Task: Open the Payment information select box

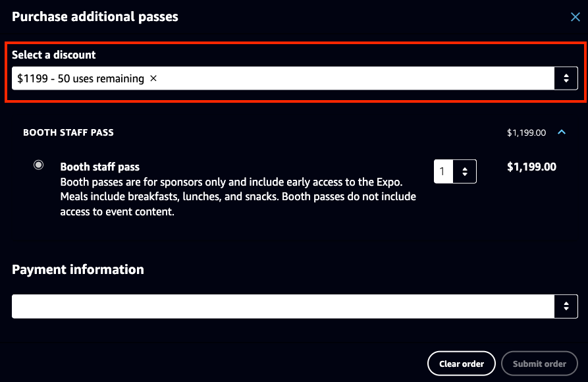Action: pyautogui.click(x=283, y=306)
